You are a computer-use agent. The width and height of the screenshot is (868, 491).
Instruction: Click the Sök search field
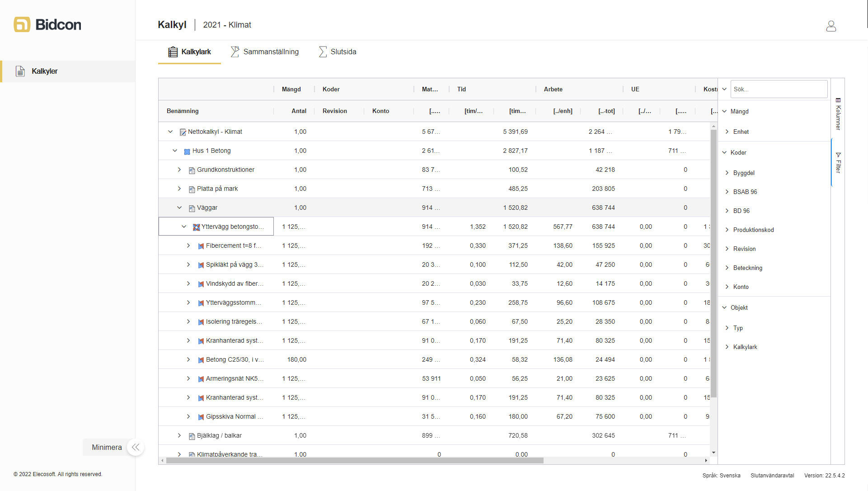[778, 89]
